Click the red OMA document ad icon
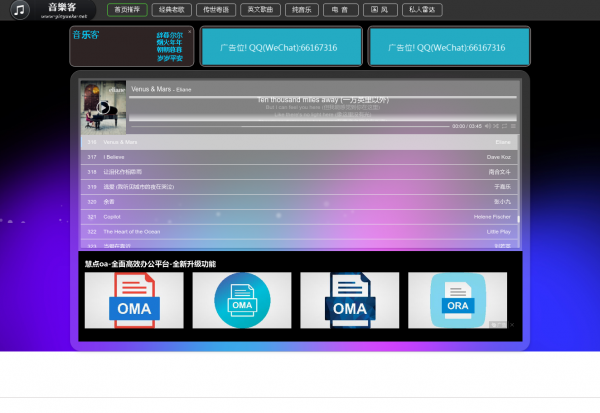 pyautogui.click(x=134, y=300)
